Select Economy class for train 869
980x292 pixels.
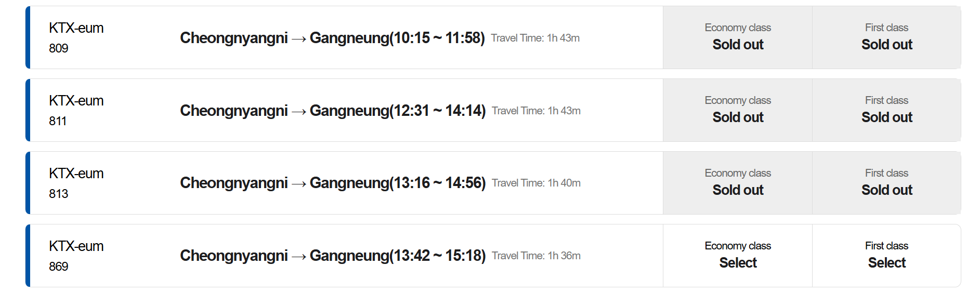point(737,256)
